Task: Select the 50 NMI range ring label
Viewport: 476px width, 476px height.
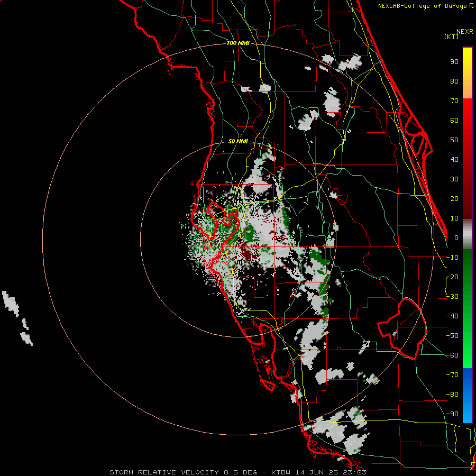Action: pyautogui.click(x=238, y=141)
